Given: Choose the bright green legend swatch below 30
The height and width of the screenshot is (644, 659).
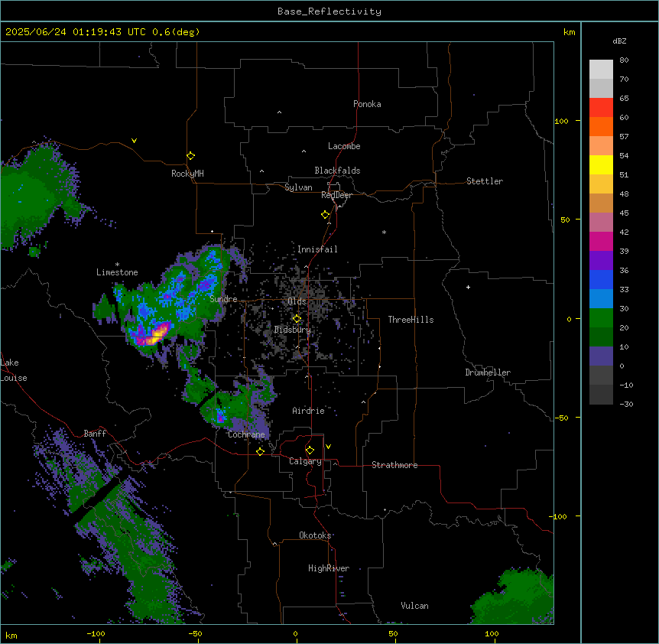Looking at the screenshot, I should (601, 318).
